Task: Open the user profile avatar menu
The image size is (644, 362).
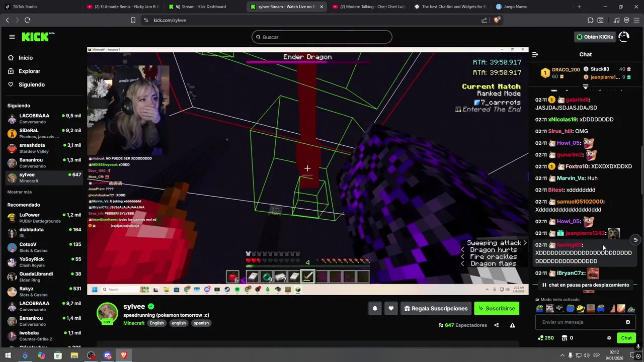Action: point(624,37)
